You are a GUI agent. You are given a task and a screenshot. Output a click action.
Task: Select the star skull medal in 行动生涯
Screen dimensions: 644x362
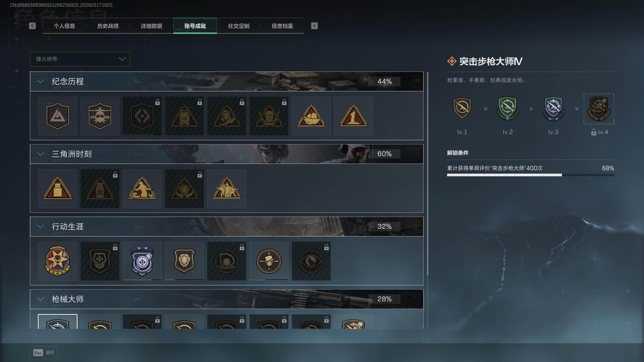(57, 261)
